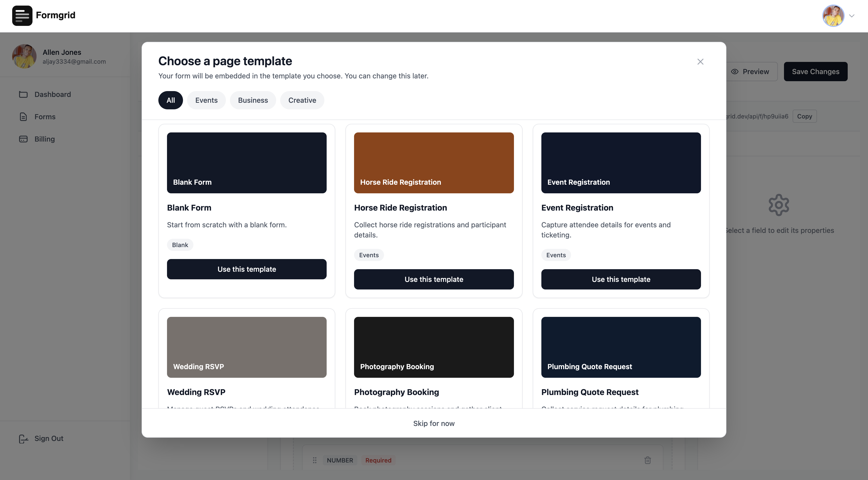Delete the NUMBER field with trash icon
The width and height of the screenshot is (868, 480).
tap(647, 460)
